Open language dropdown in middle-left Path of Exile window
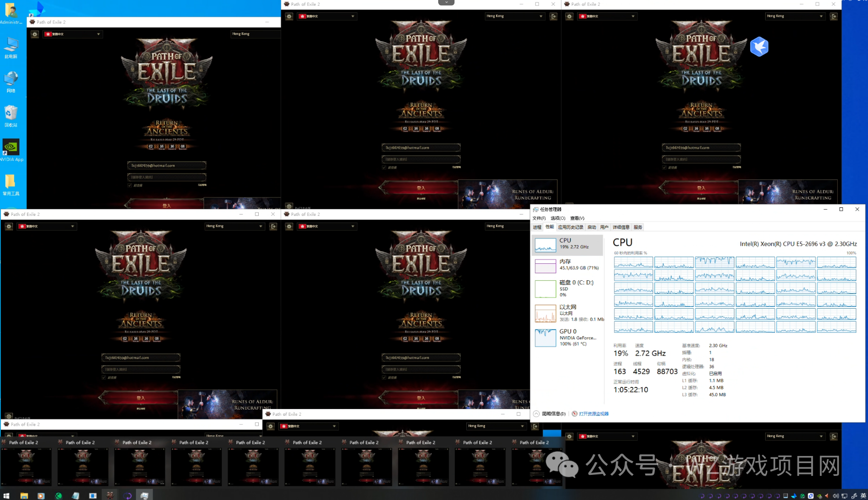The width and height of the screenshot is (868, 500). coord(46,226)
